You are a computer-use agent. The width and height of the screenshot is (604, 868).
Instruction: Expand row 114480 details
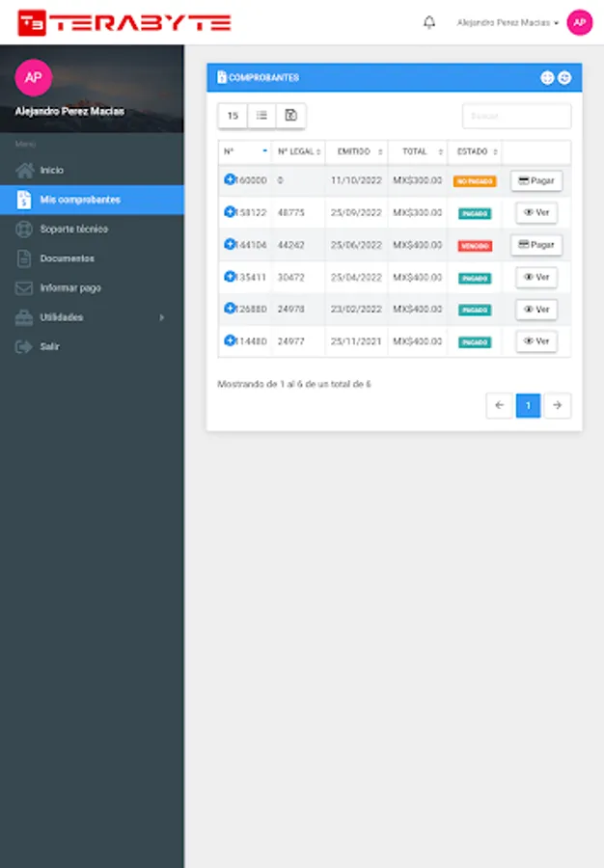[230, 339]
